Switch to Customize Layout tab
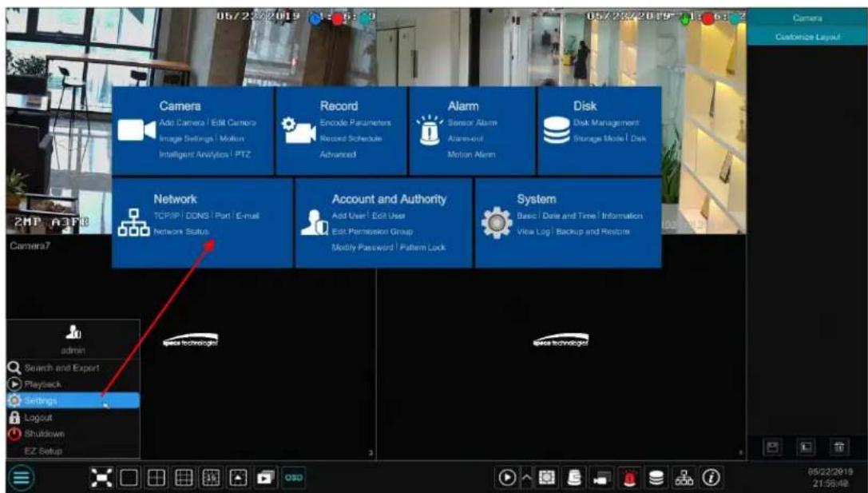The image size is (868, 493). 807,37
